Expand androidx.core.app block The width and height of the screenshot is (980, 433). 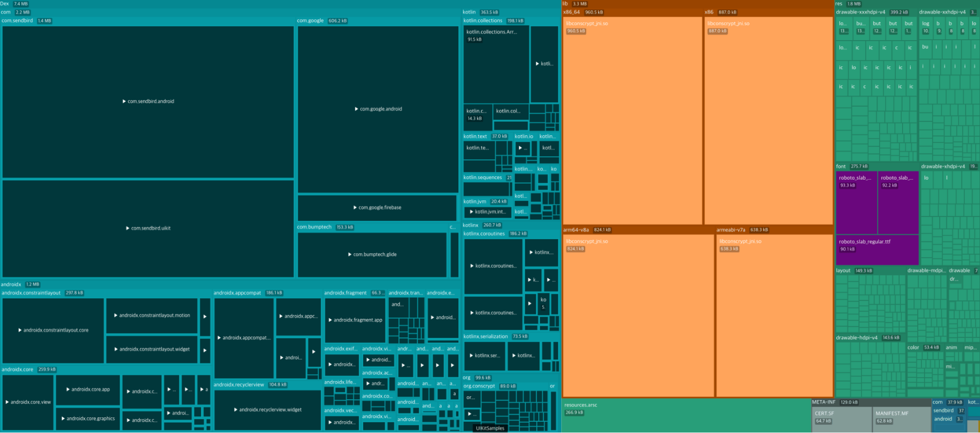pyautogui.click(x=88, y=390)
